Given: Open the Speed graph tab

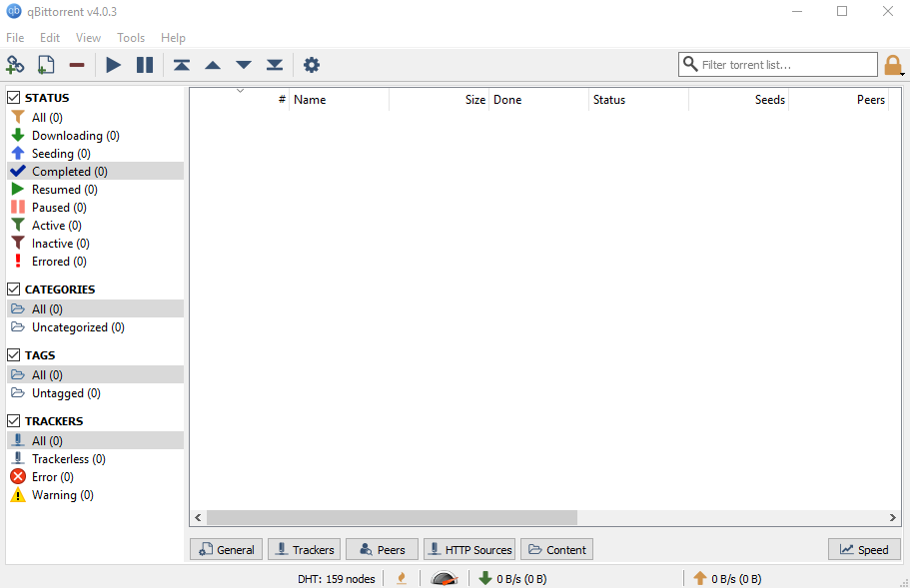Looking at the screenshot, I should pyautogui.click(x=864, y=549).
